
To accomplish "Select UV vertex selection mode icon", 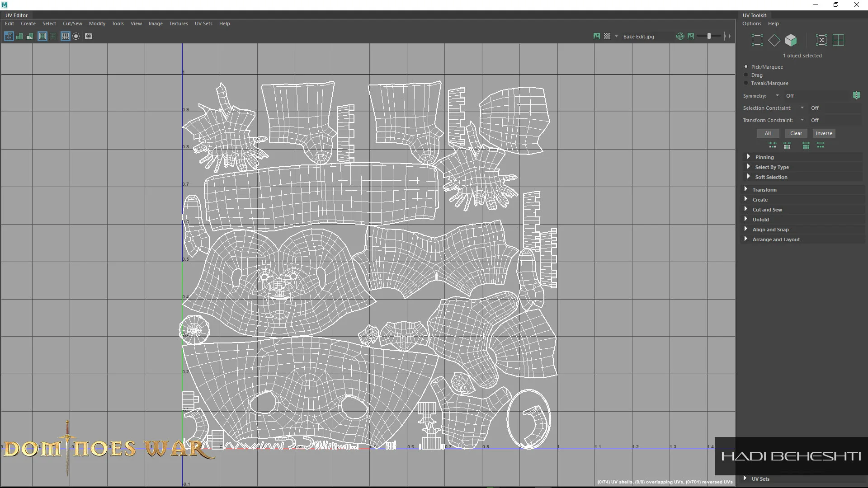I will point(757,40).
